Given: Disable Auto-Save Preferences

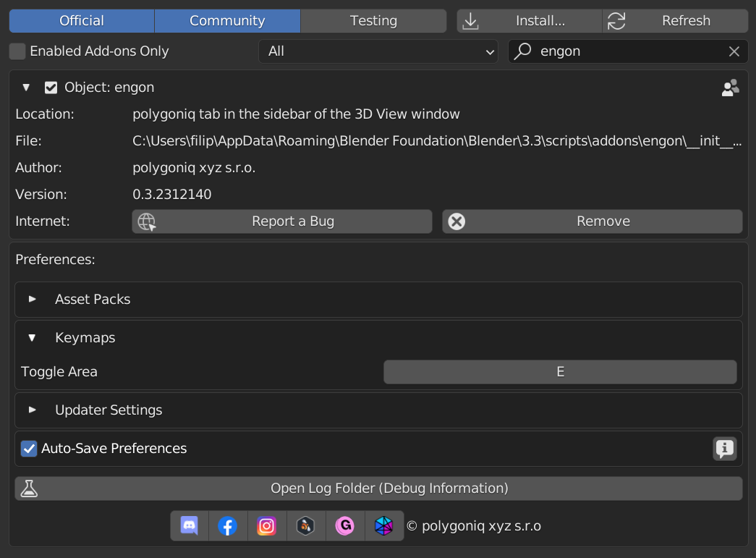Looking at the screenshot, I should coord(29,449).
